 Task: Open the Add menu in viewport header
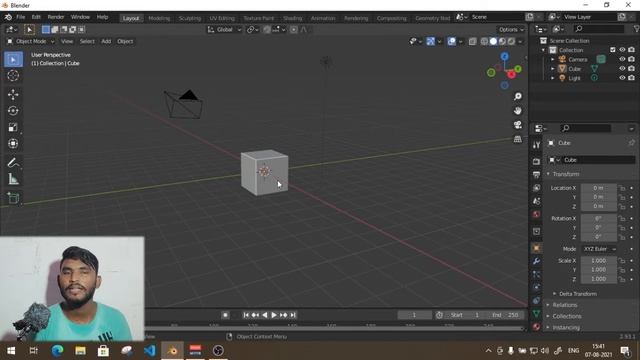(106, 41)
